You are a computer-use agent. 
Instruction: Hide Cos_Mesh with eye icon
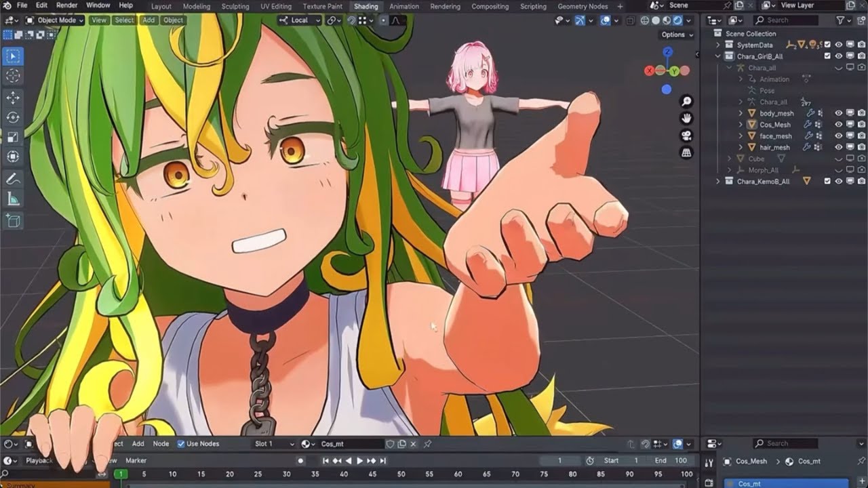tap(839, 125)
